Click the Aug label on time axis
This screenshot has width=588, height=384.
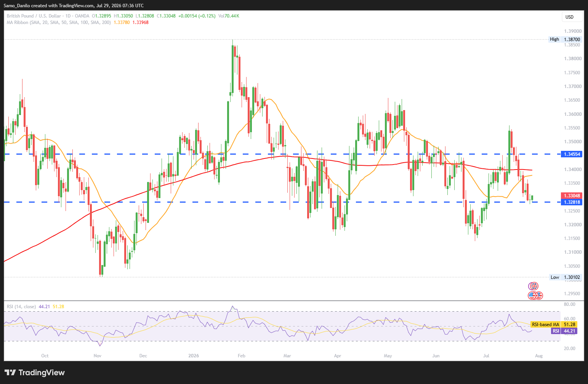point(539,356)
